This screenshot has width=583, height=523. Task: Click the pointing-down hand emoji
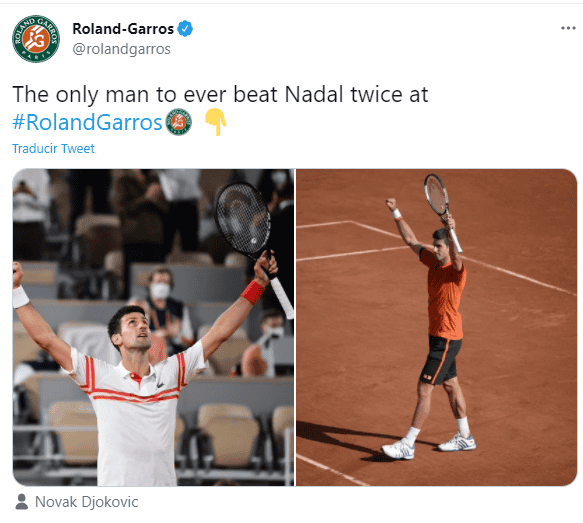pyautogui.click(x=216, y=122)
